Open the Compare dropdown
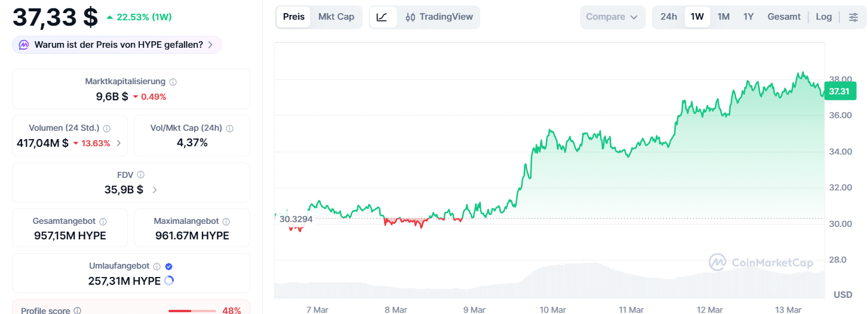 (612, 17)
